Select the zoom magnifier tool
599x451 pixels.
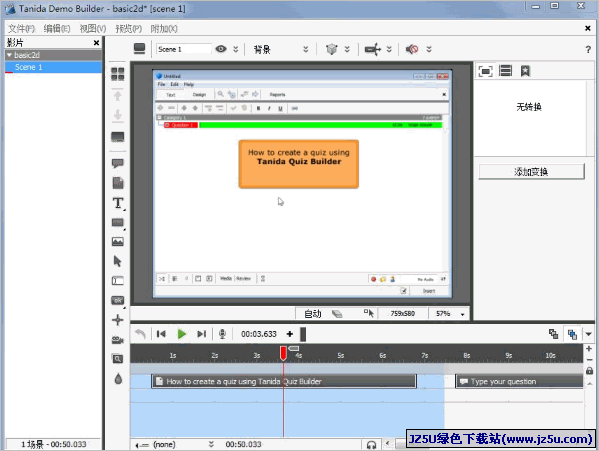(x=118, y=359)
